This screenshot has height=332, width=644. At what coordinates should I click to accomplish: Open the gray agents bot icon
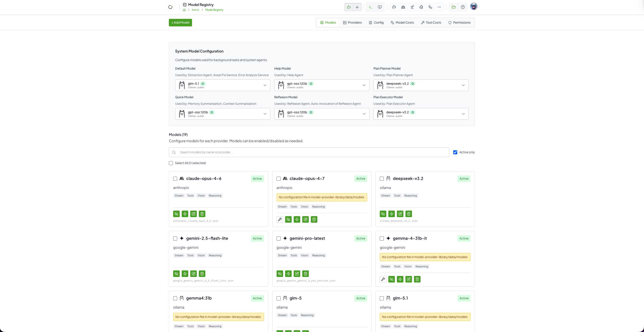pos(394,7)
